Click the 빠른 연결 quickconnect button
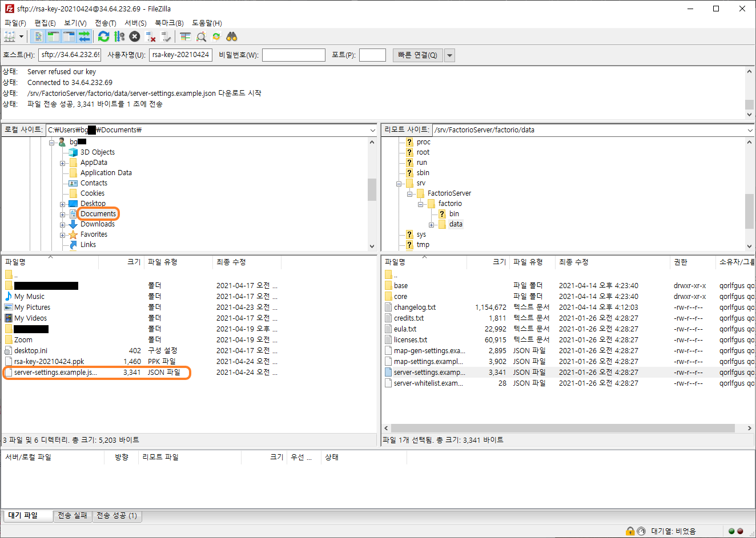Viewport: 756px width, 538px height. [x=417, y=55]
